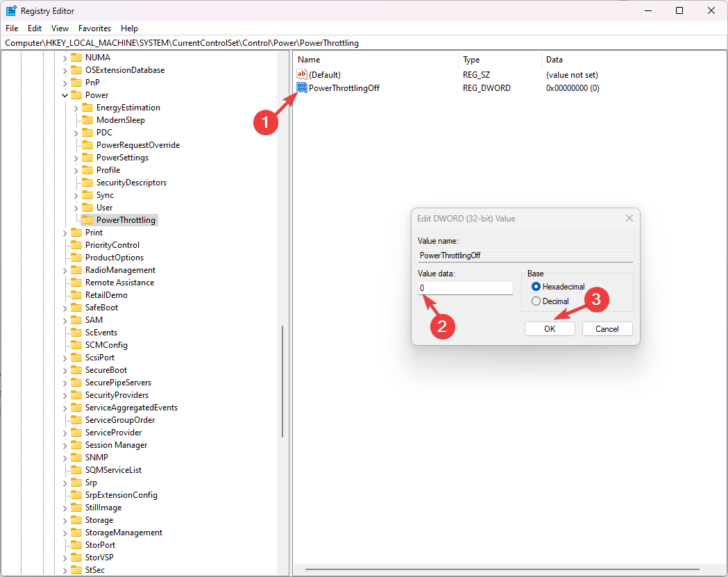
Task: Click the Registry Editor app icon in title bar
Action: [x=11, y=11]
